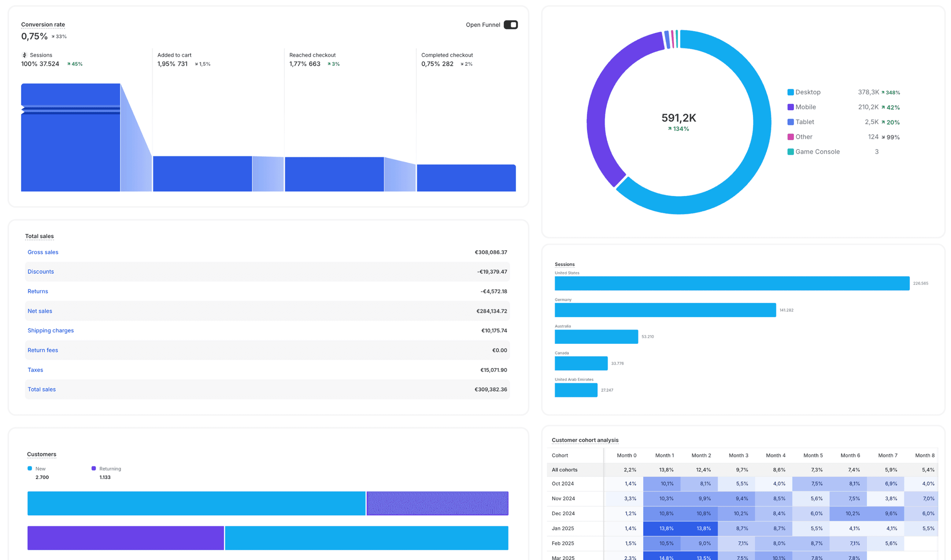Click the United States sessions bar
Viewport: 951px width, 560px height.
point(732,283)
